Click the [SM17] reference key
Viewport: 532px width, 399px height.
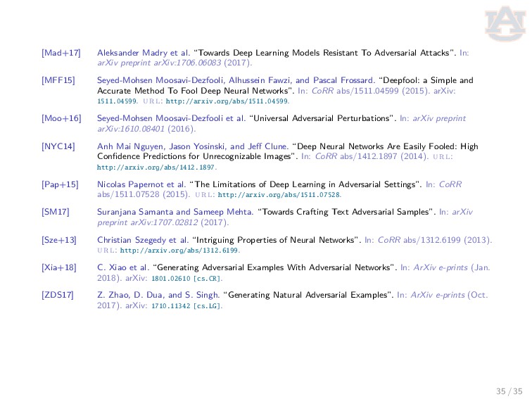point(56,212)
